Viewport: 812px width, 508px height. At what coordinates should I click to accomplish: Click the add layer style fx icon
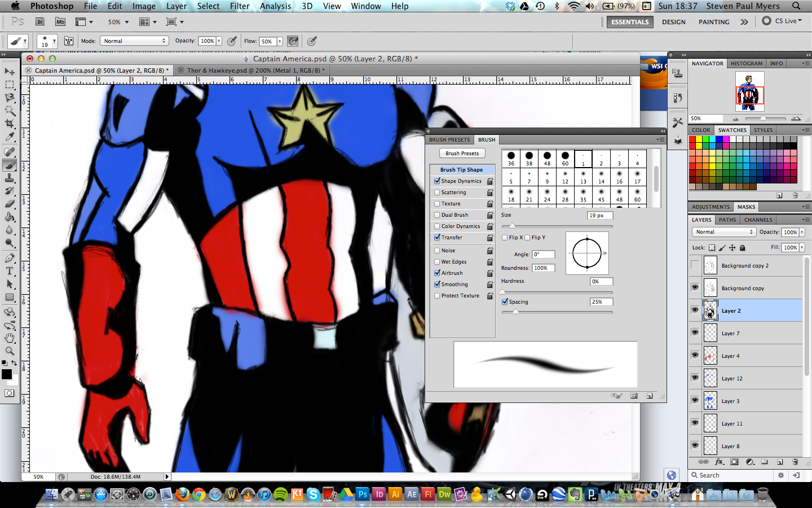coord(720,462)
